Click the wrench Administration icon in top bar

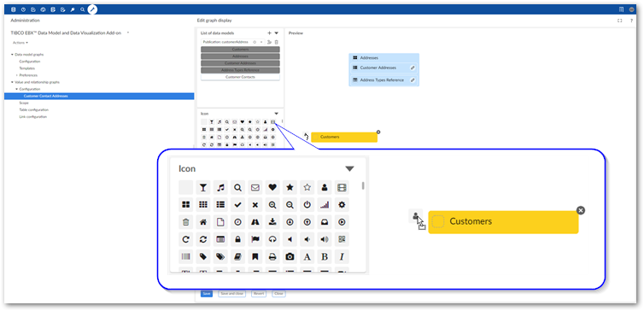pyautogui.click(x=92, y=9)
